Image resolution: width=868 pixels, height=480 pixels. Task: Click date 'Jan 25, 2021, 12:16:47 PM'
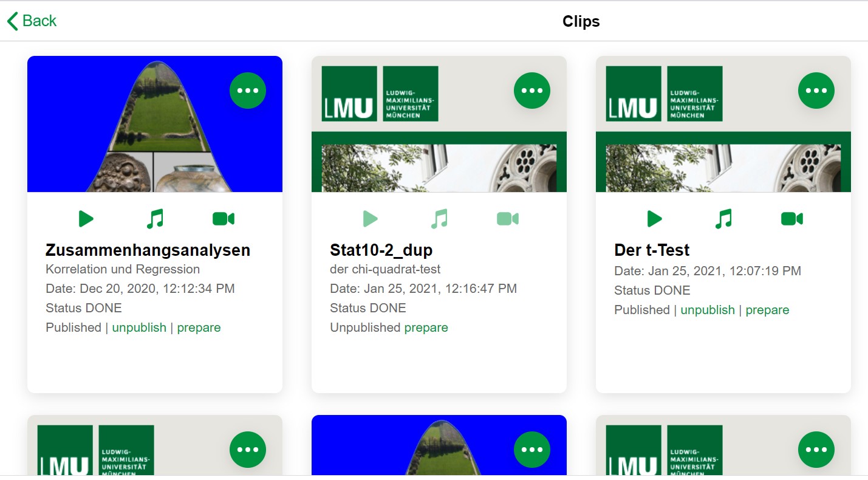440,289
